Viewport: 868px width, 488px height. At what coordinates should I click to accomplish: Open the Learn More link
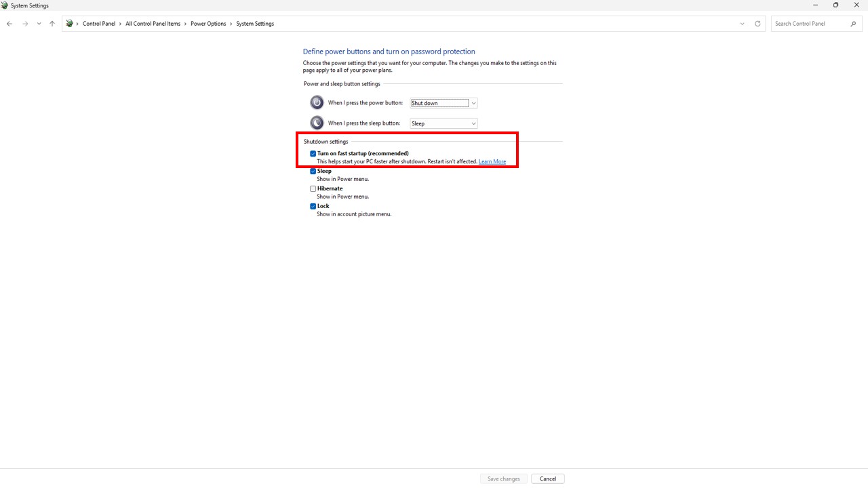(492, 162)
